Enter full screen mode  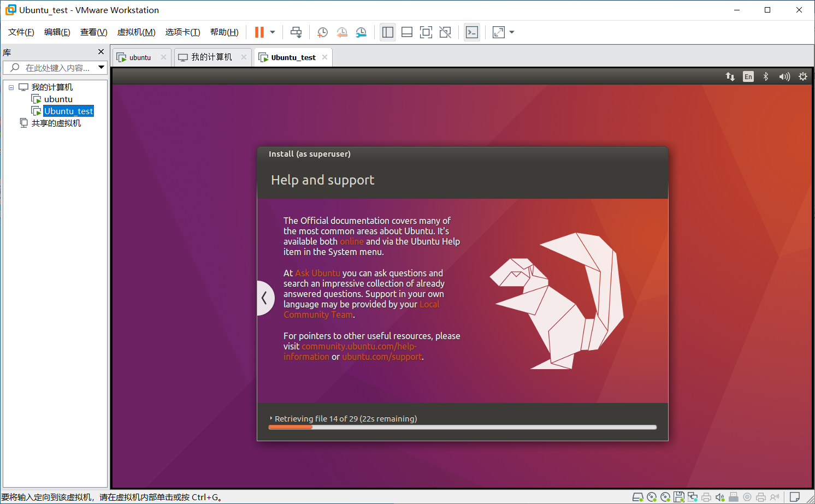click(x=426, y=32)
